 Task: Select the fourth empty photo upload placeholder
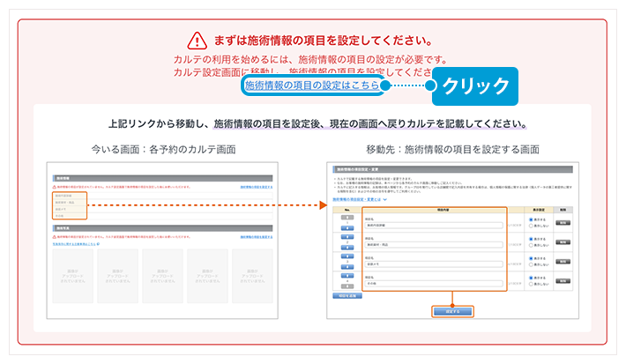(207, 276)
